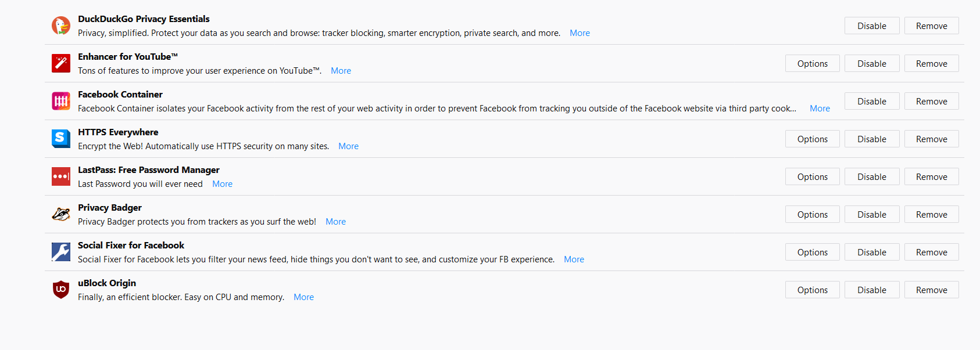Screen dimensions: 980x350
Task: Expand More for Social Fixer for Facebook
Action: coord(574,259)
